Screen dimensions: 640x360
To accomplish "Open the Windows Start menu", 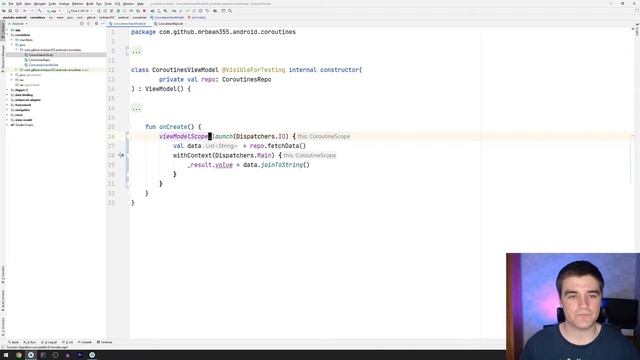I will tap(6, 355).
